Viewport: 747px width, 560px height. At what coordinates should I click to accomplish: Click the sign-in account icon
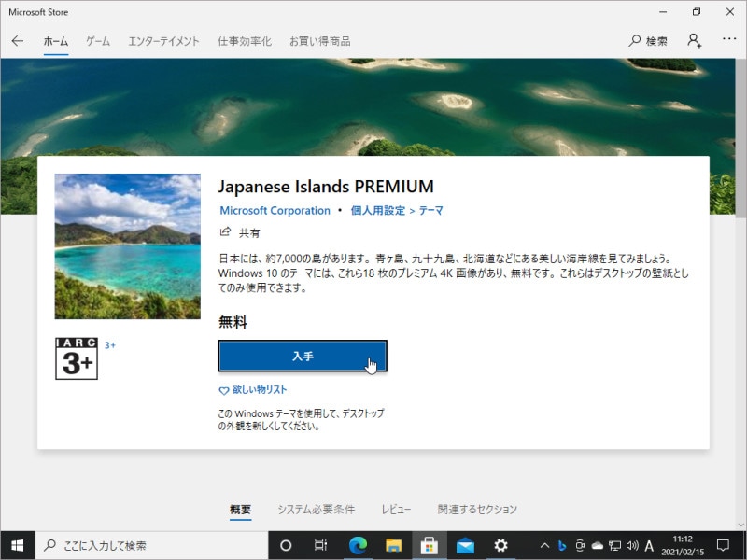(x=693, y=41)
